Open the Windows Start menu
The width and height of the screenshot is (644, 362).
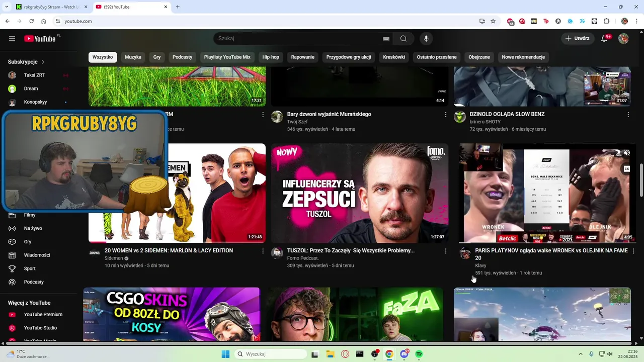tap(225, 354)
